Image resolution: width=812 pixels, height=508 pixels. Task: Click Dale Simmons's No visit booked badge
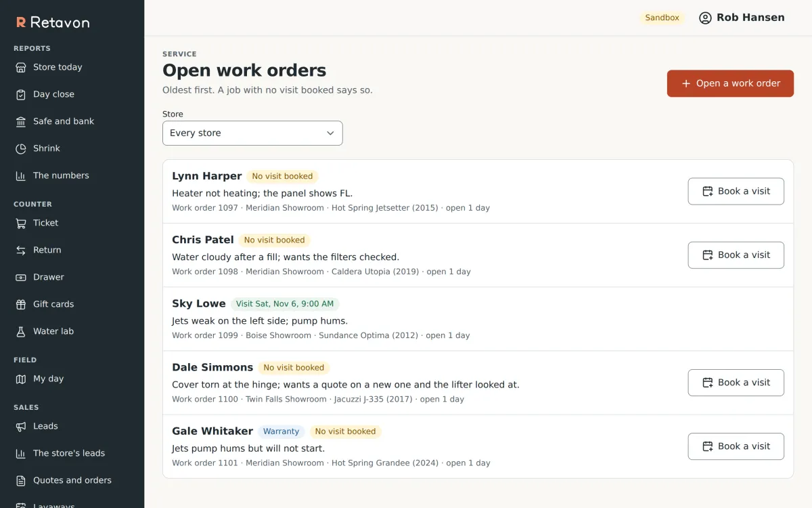coord(294,368)
